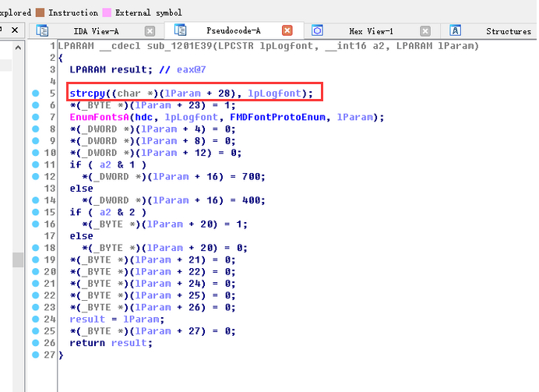Toggle breakpoint dot on line 5
The width and height of the screenshot is (539, 392).
point(35,94)
